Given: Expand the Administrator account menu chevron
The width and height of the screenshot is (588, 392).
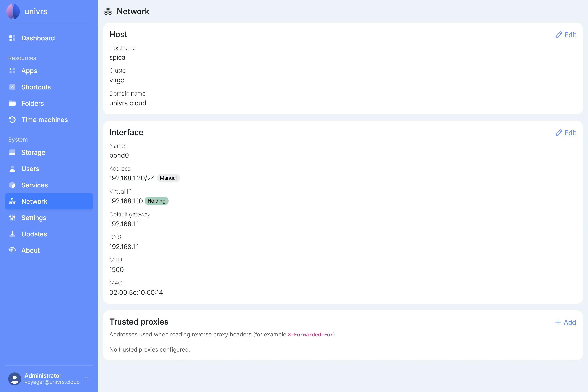Looking at the screenshot, I should click(x=87, y=379).
